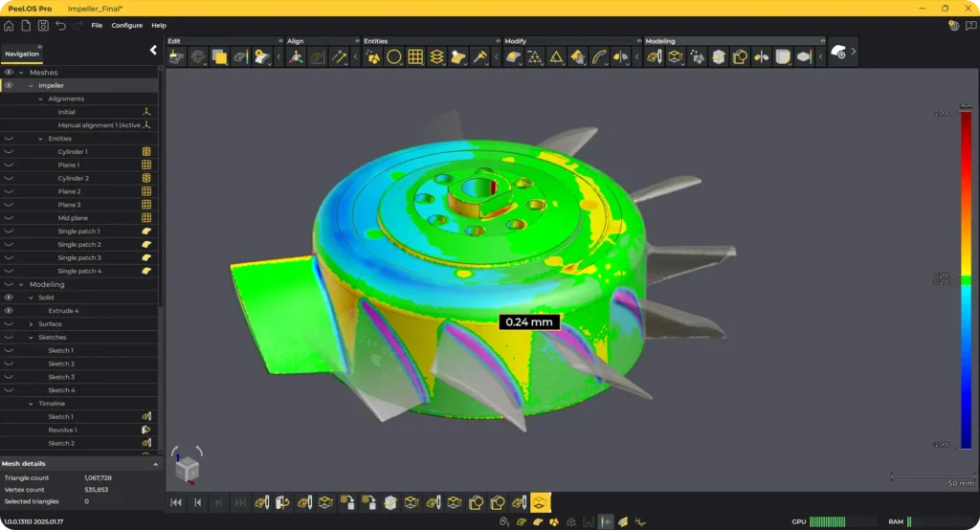The width and height of the screenshot is (980, 530).
Task: Select Manual alignment 1 in tree
Action: tap(99, 125)
